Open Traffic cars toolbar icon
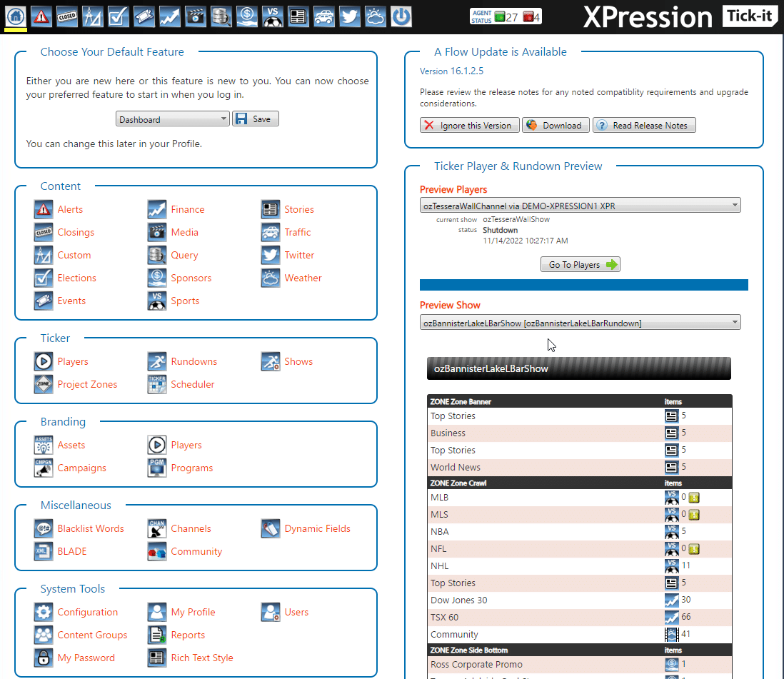784x679 pixels. tap(324, 16)
